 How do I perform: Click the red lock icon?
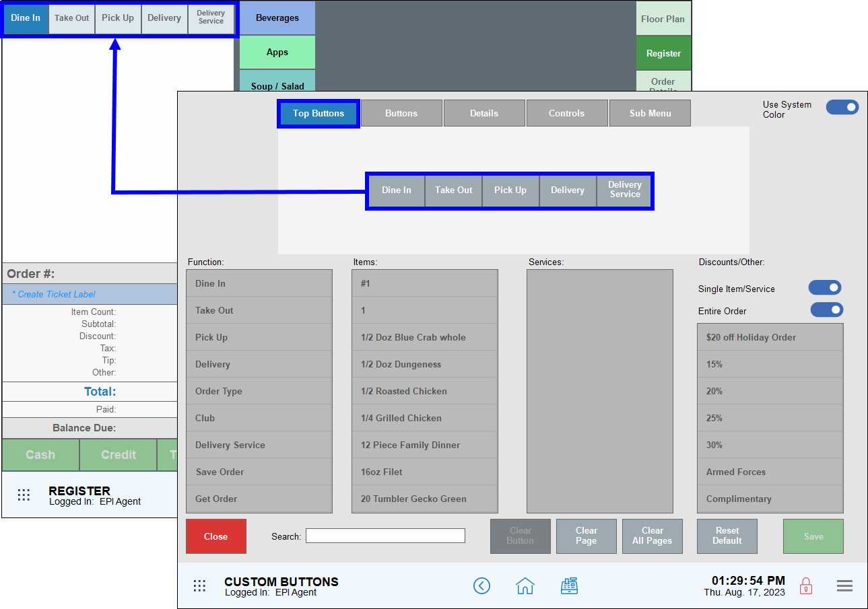pos(805,586)
